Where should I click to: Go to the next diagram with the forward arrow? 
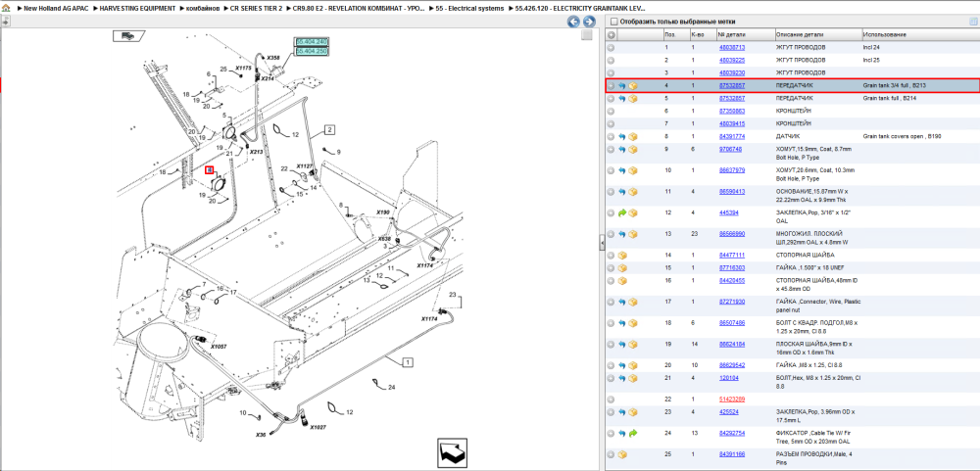pos(588,22)
